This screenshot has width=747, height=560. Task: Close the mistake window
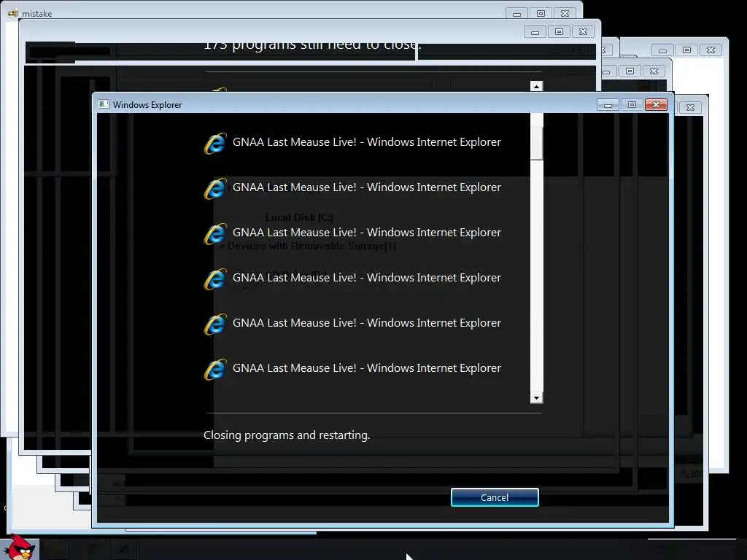click(x=565, y=13)
